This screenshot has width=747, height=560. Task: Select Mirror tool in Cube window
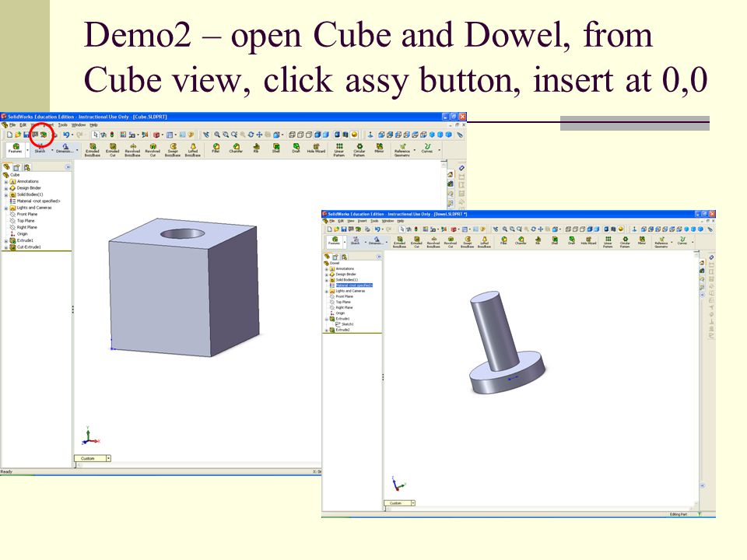click(x=379, y=148)
